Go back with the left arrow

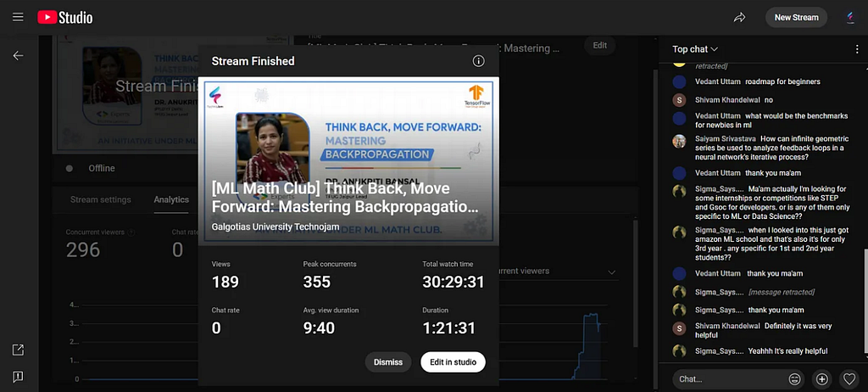pos(19,55)
